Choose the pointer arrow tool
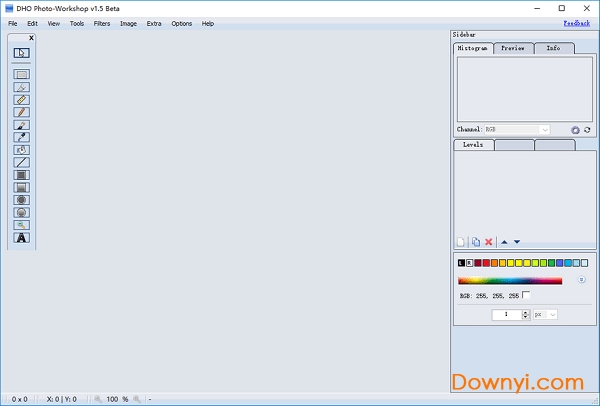 [21, 53]
